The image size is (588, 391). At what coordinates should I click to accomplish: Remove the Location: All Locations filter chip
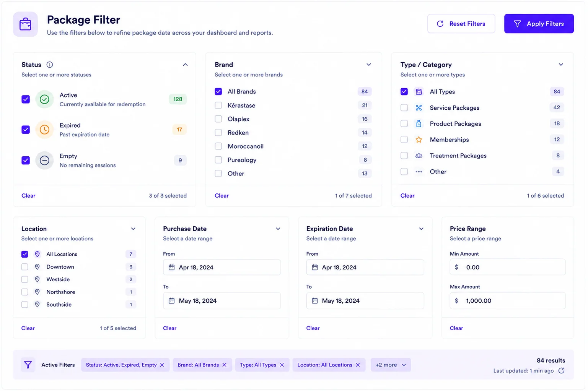pos(358,365)
